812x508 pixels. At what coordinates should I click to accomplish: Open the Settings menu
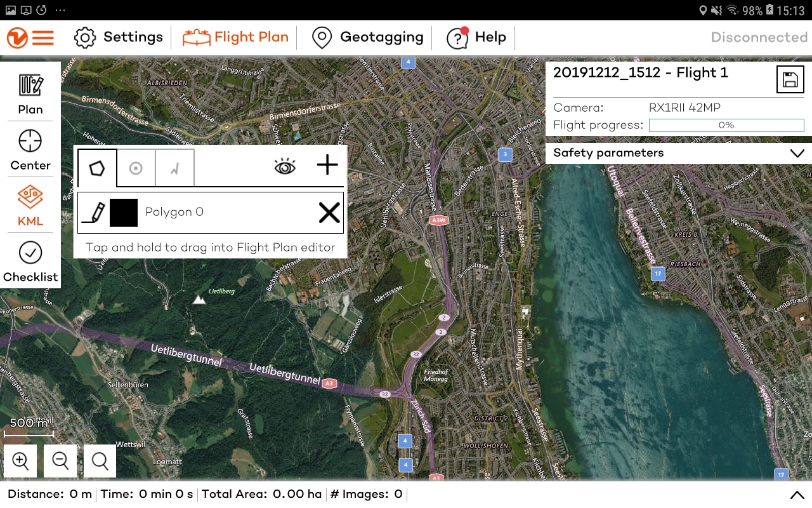(x=118, y=37)
